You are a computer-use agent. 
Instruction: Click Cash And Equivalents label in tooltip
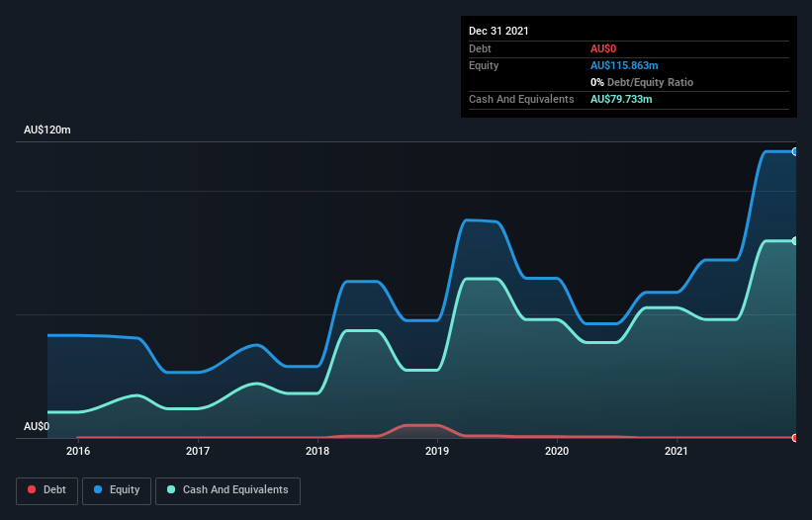tap(521, 99)
